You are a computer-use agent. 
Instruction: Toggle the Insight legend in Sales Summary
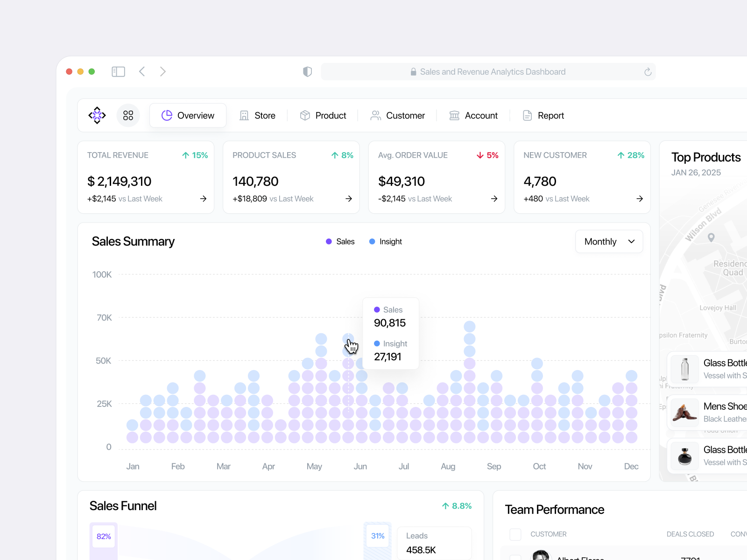point(385,241)
